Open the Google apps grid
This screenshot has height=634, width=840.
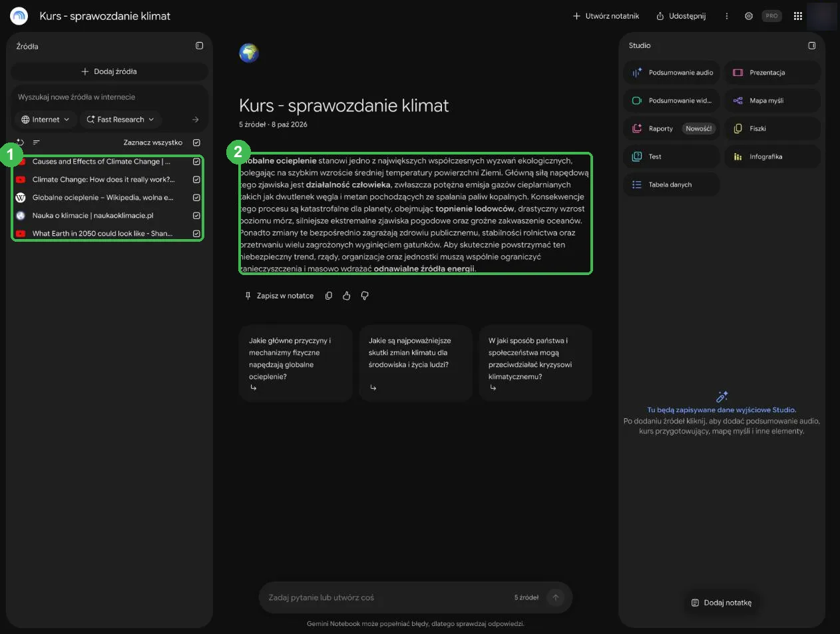(798, 16)
